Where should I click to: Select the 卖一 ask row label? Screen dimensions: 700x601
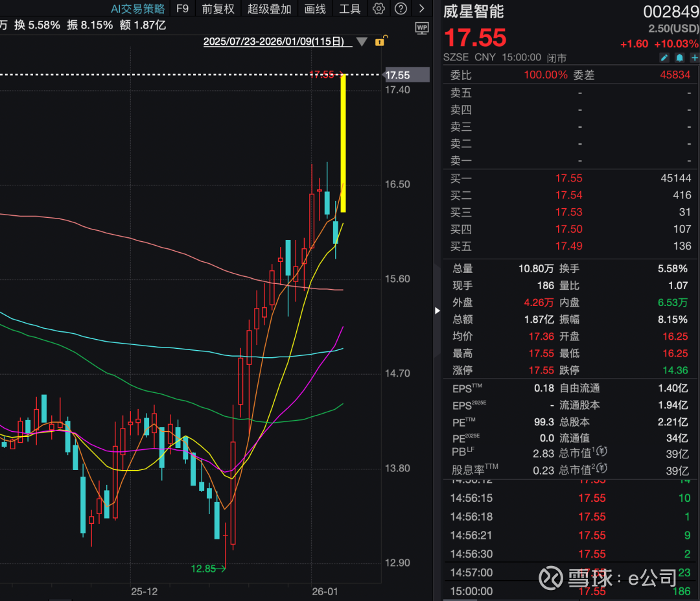click(x=461, y=160)
